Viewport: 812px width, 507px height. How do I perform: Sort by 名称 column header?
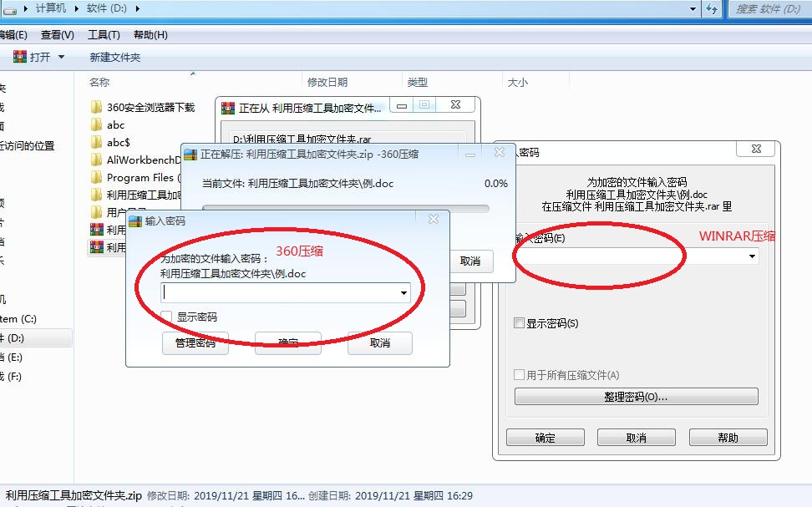(99, 83)
